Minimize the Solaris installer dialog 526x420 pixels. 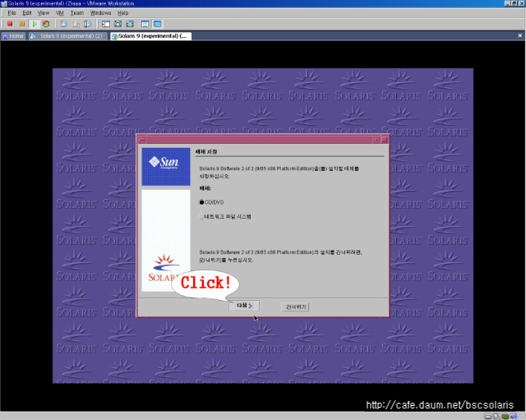(x=376, y=139)
